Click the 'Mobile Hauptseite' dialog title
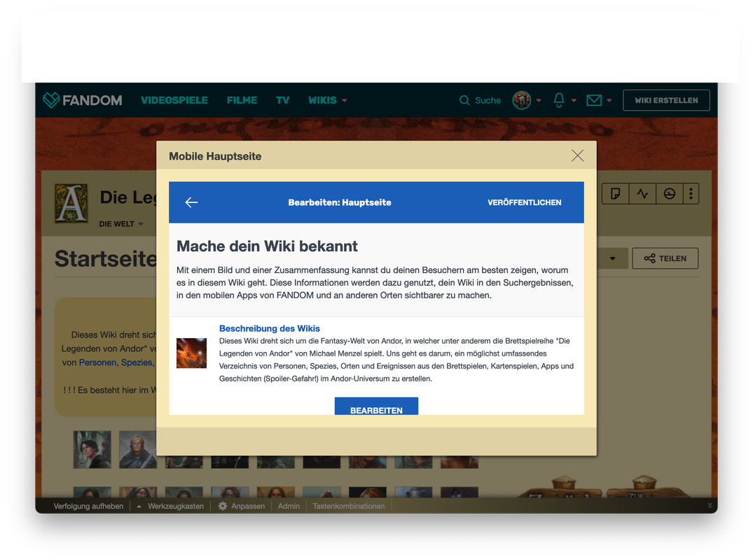Viewport: 753px width, 560px height. click(215, 156)
